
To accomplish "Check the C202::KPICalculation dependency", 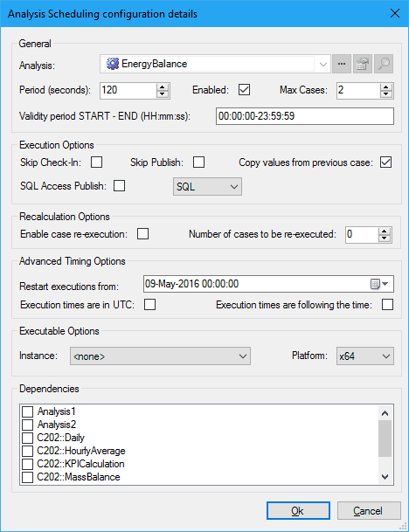I will [x=27, y=464].
